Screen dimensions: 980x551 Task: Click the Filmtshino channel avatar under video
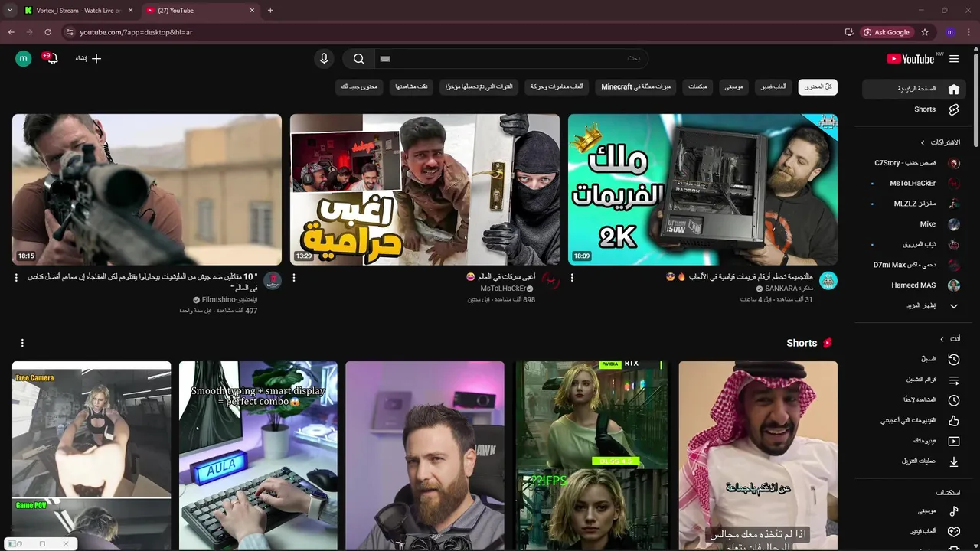(273, 281)
